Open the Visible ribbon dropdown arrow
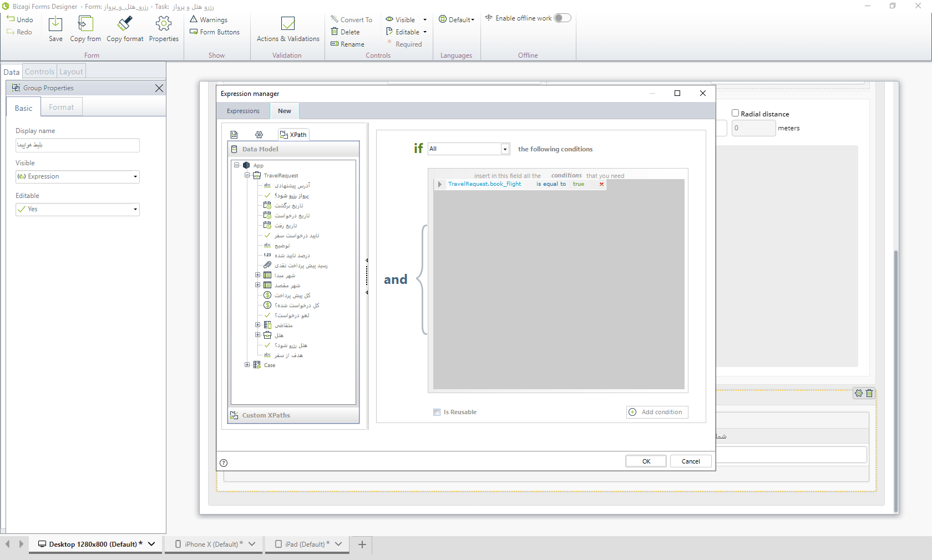 425,20
